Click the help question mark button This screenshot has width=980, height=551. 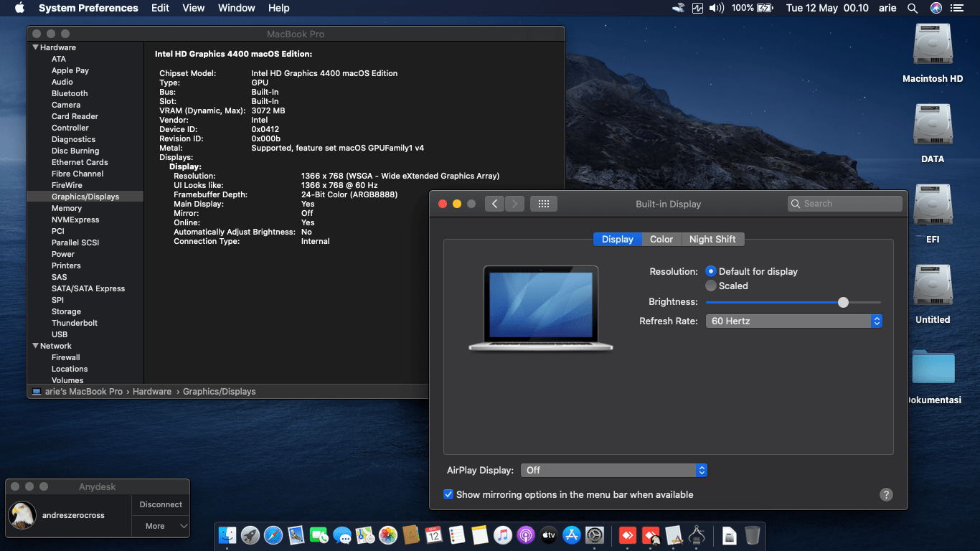coord(886,494)
